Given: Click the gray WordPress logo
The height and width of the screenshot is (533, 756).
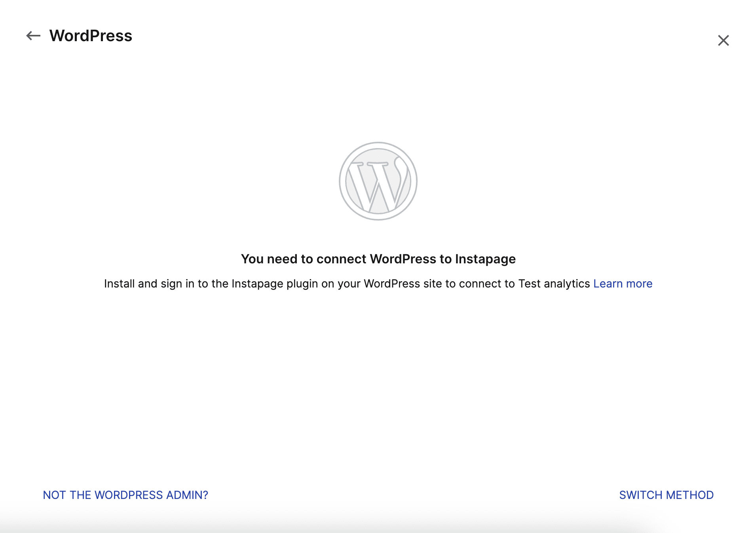Looking at the screenshot, I should coord(378,181).
